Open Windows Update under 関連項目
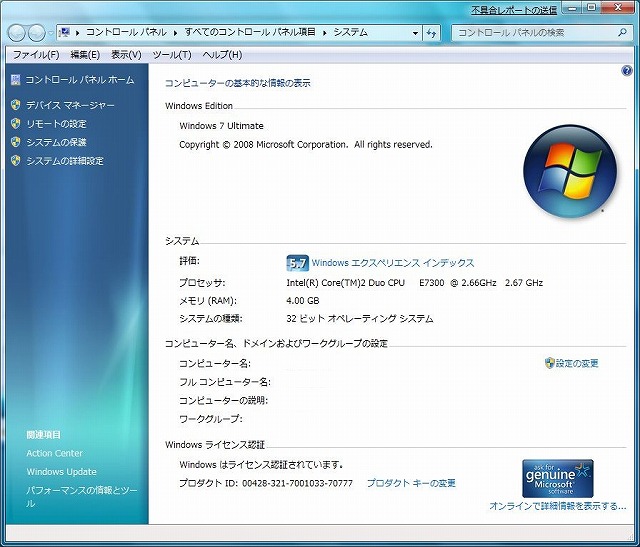Image resolution: width=640 pixels, height=547 pixels. [62, 471]
